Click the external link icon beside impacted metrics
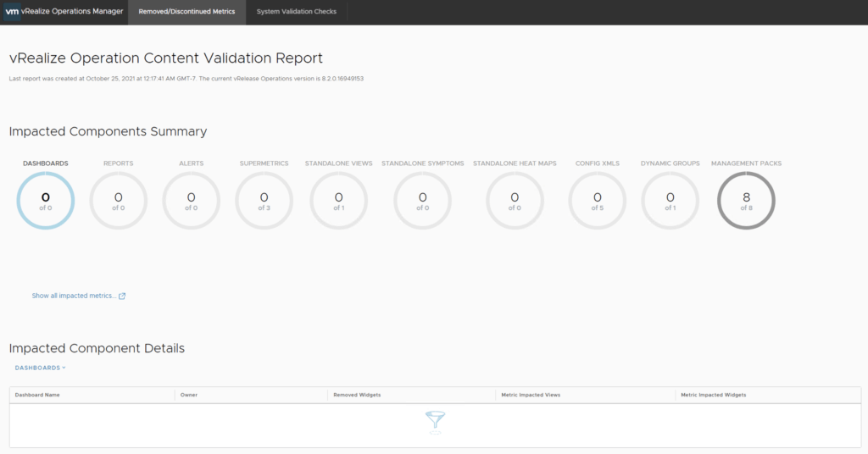The width and height of the screenshot is (868, 454). pos(122,296)
